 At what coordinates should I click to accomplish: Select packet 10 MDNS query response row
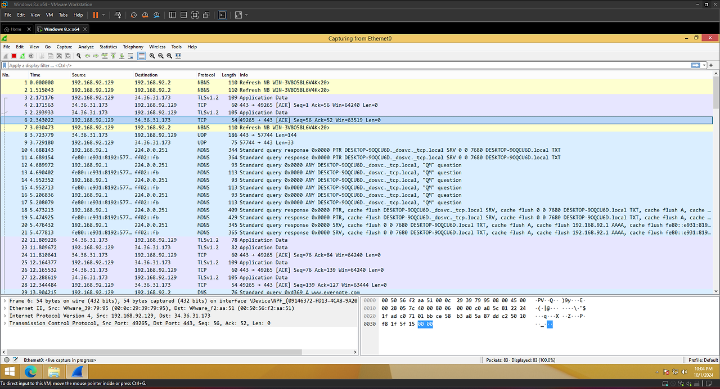click(357, 150)
